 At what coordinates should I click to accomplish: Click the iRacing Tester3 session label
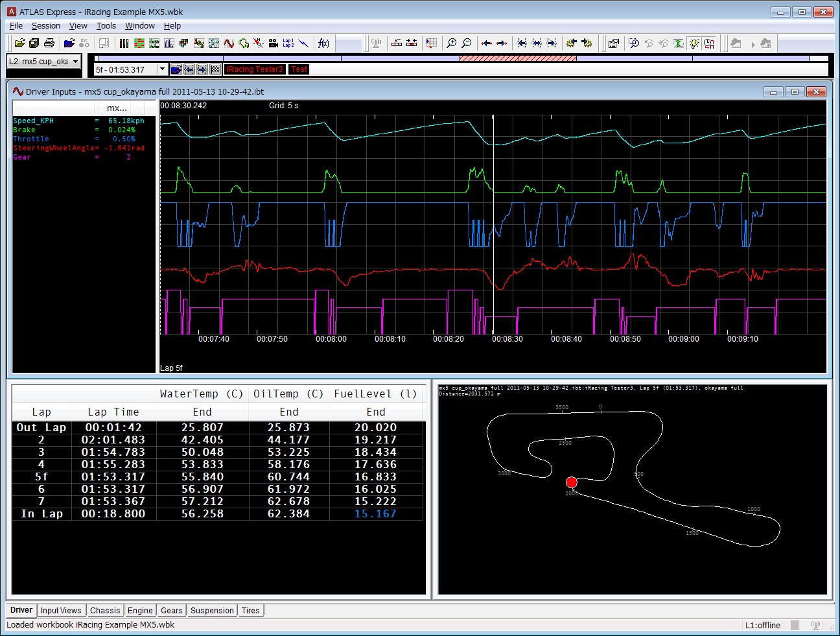[x=255, y=69]
